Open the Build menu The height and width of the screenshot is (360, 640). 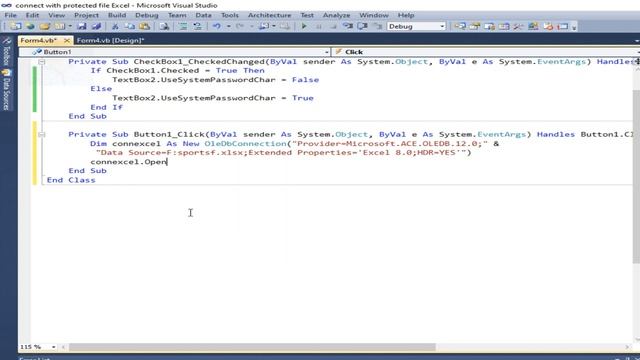[x=117, y=15]
